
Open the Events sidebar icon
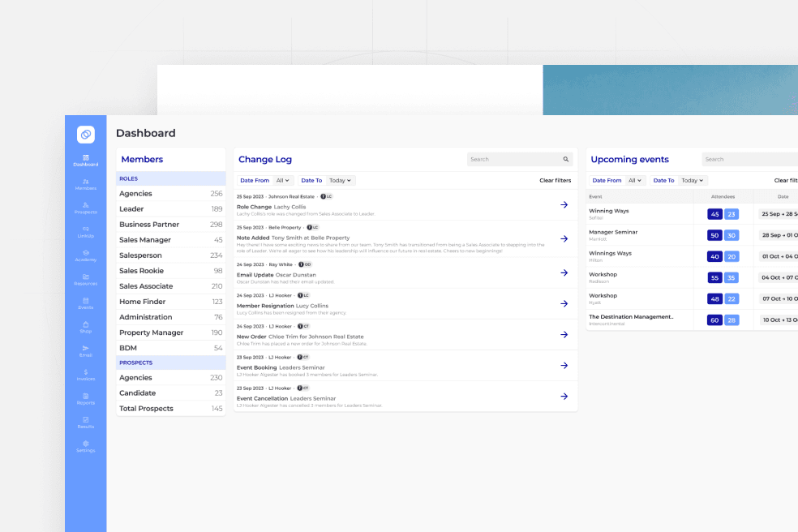tap(85, 303)
